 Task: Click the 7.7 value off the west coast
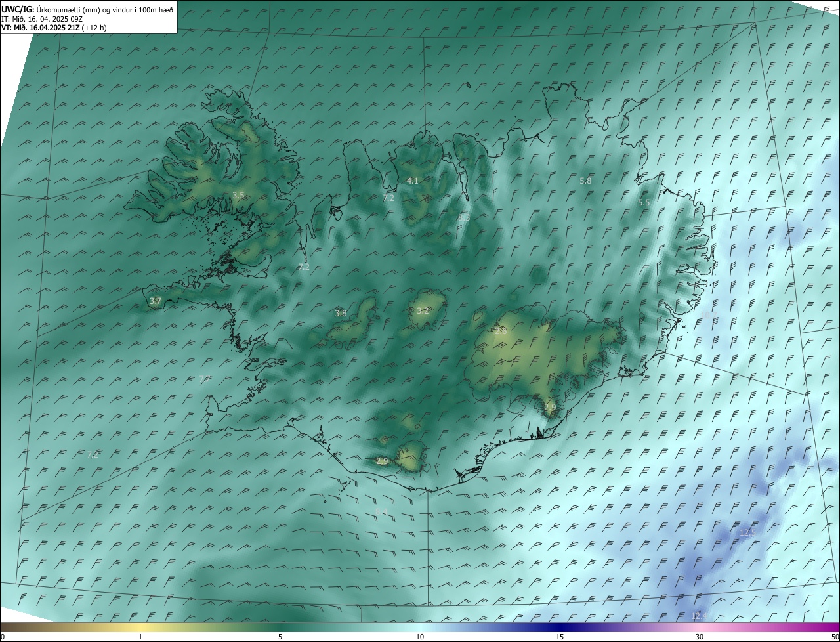[x=205, y=379]
